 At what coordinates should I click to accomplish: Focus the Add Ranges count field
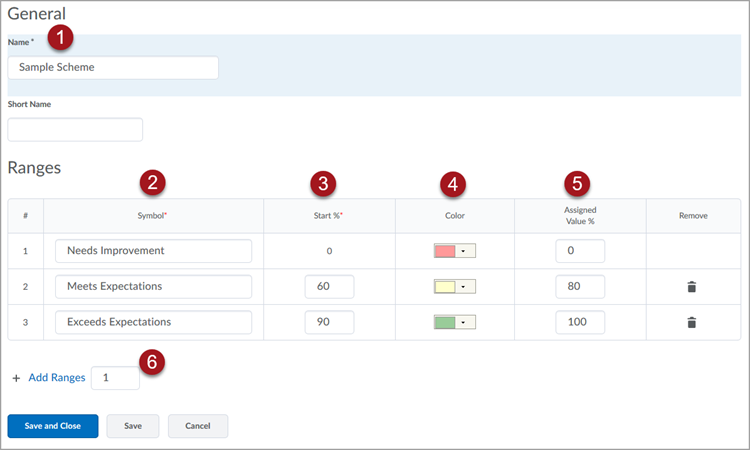click(x=115, y=378)
